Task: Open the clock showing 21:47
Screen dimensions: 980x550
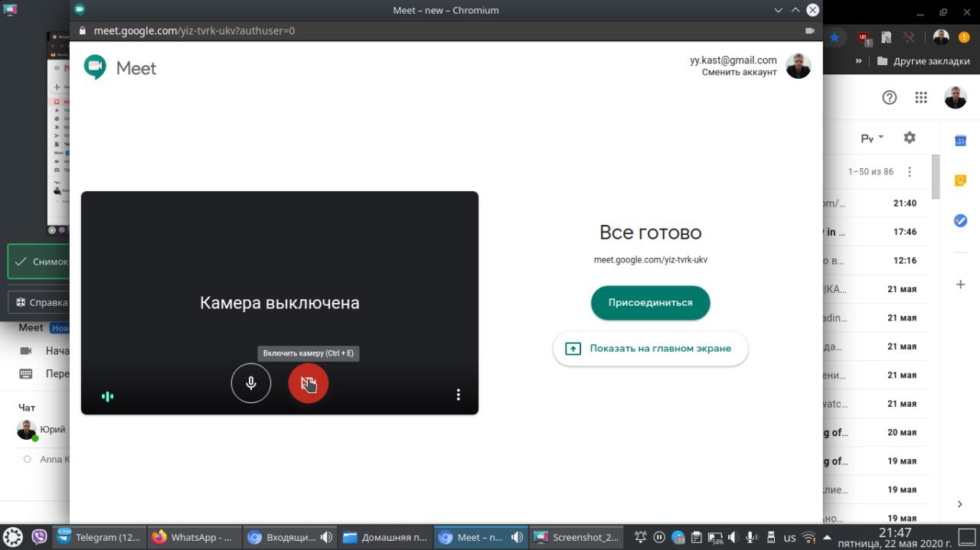Action: 893,537
